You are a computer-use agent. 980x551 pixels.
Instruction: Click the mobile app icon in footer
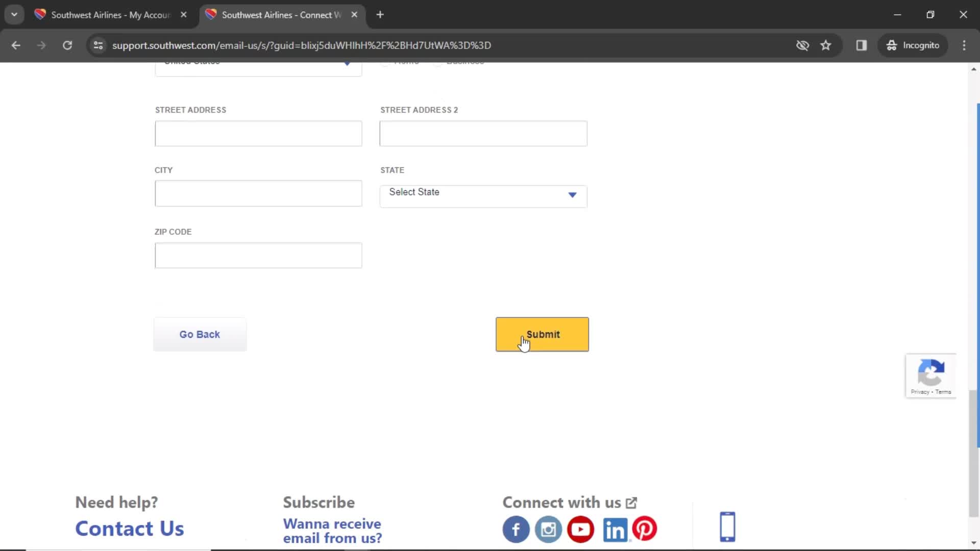click(x=727, y=526)
